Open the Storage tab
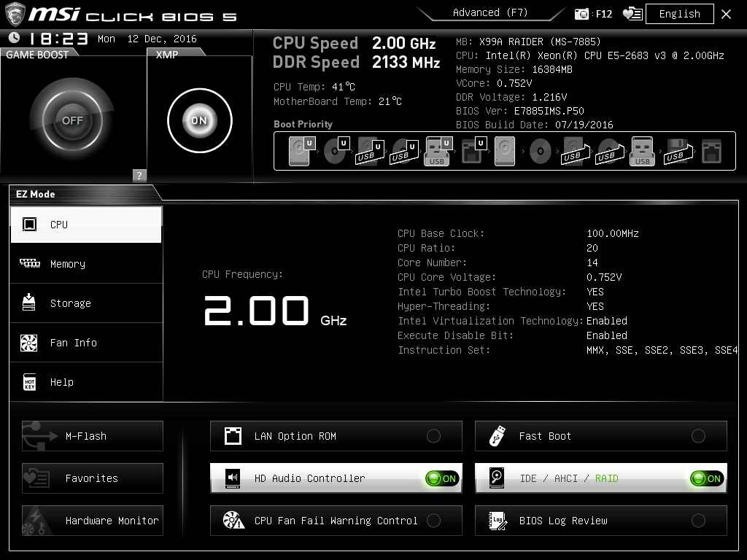 (86, 303)
